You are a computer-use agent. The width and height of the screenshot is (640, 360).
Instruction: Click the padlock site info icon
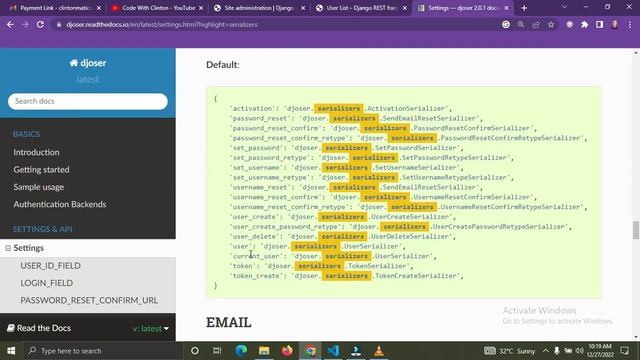[59, 24]
